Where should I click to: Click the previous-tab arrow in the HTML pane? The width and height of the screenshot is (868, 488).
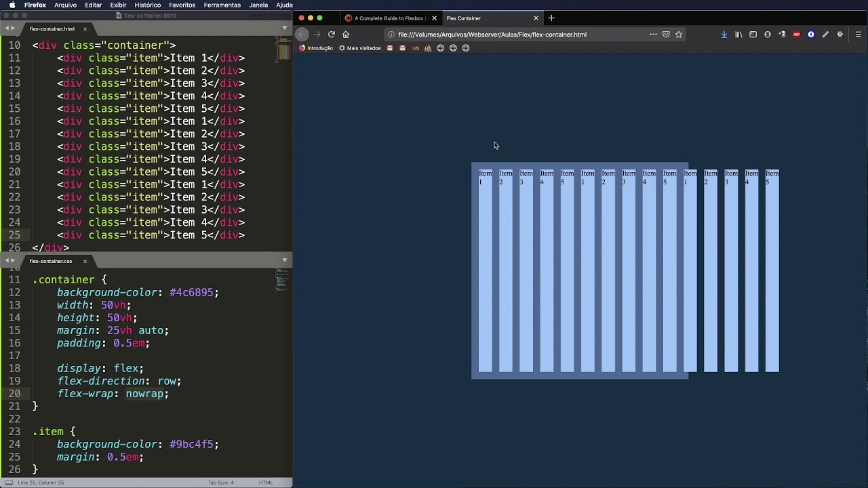pyautogui.click(x=6, y=28)
